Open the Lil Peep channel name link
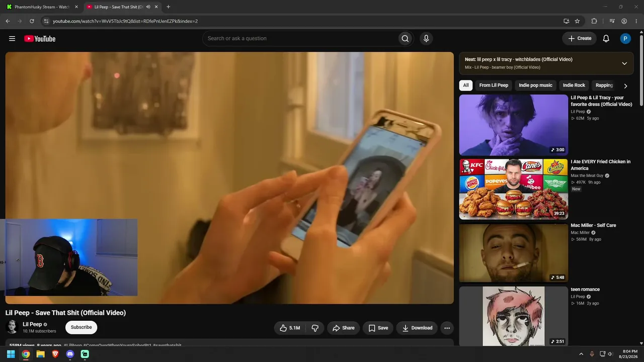Image resolution: width=644 pixels, height=362 pixels. coord(32,324)
